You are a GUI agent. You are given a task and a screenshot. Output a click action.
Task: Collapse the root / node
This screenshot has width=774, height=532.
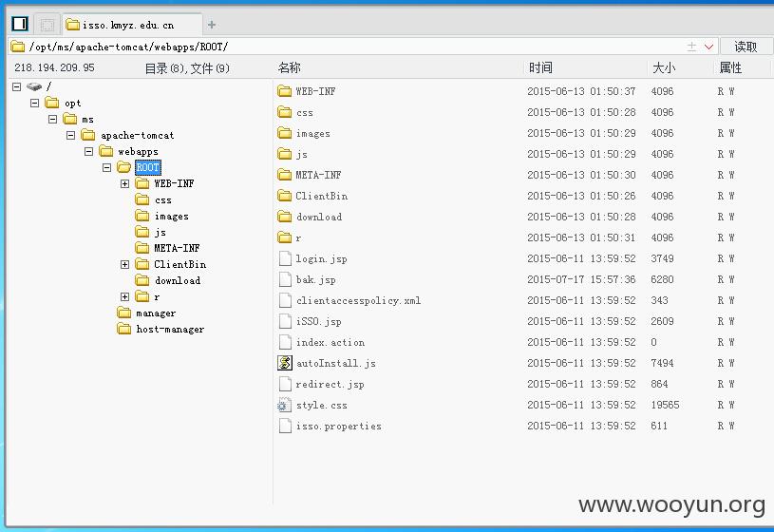(x=17, y=87)
